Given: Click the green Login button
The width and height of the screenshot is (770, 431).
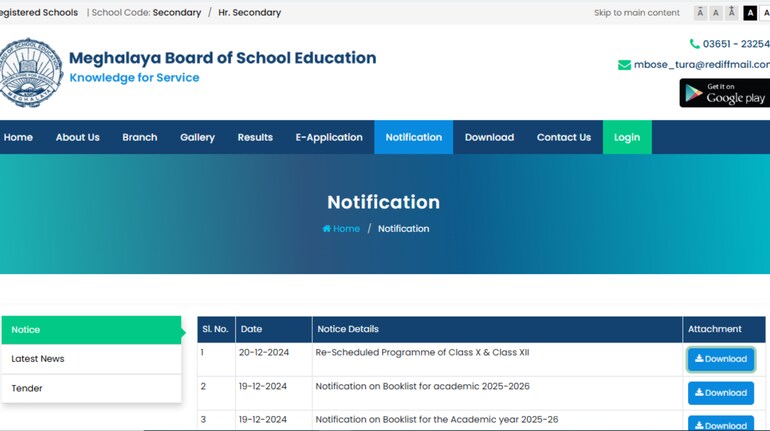Looking at the screenshot, I should [x=627, y=137].
